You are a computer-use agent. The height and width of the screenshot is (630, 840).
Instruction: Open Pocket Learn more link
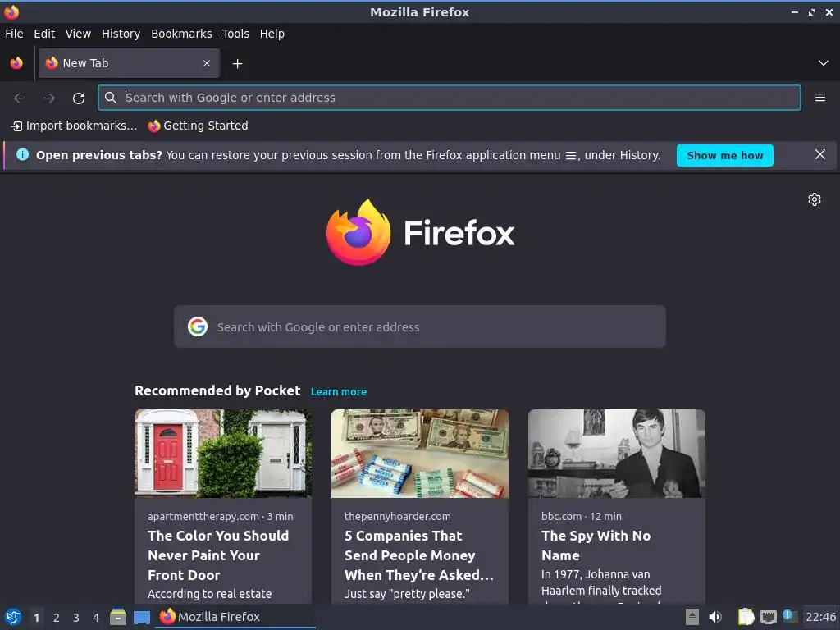pos(339,391)
